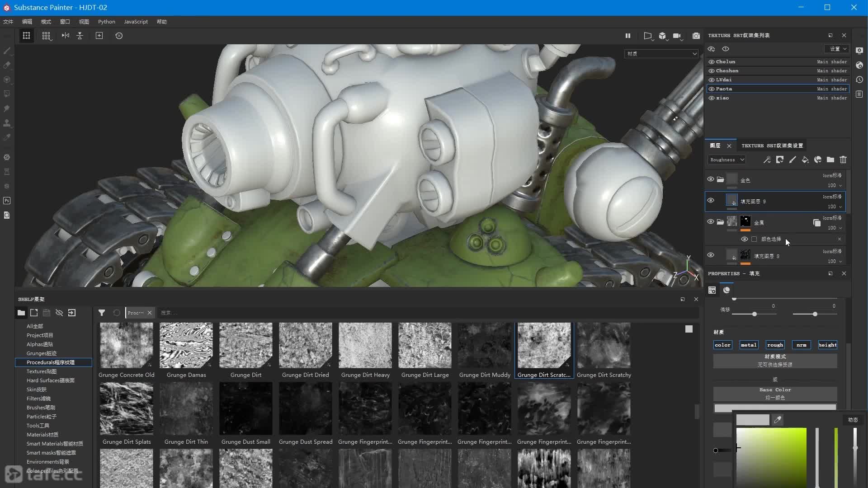Toggle visibility of 金色 folder layer
Viewport: 868px width, 488px height.
click(711, 179)
